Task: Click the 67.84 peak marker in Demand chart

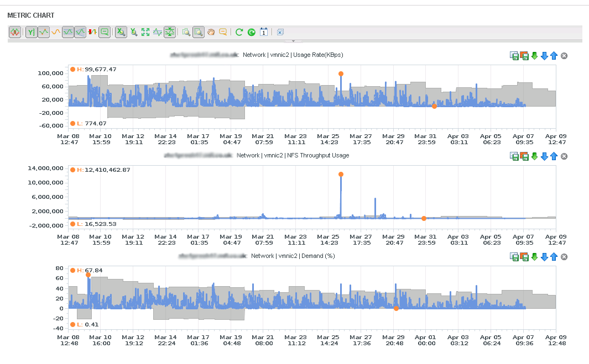Action: coord(88,275)
